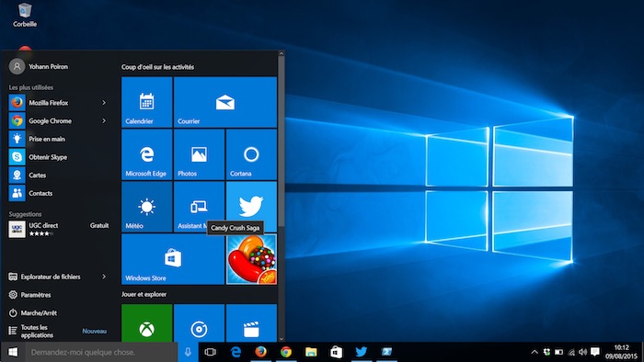The width and height of the screenshot is (644, 362).
Task: Click the Start menu scroll-up arrow
Action: pos(282,53)
